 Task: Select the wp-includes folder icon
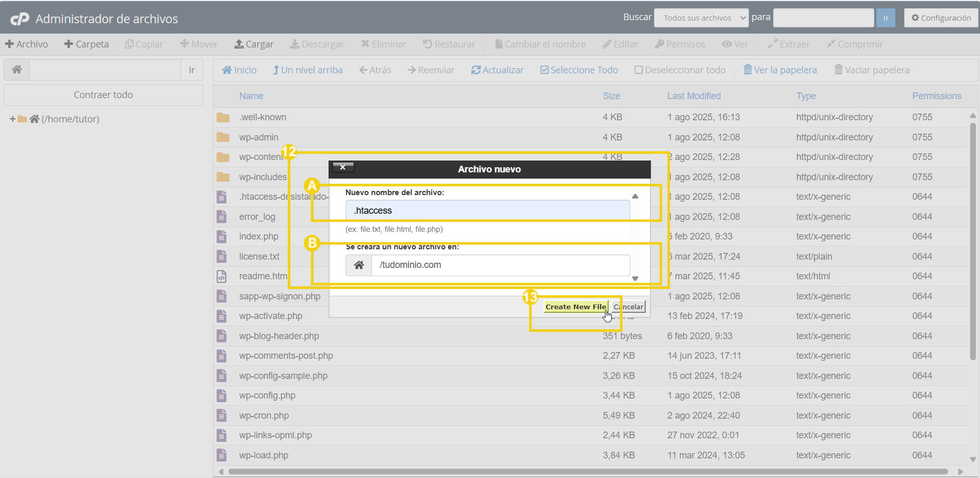click(223, 177)
